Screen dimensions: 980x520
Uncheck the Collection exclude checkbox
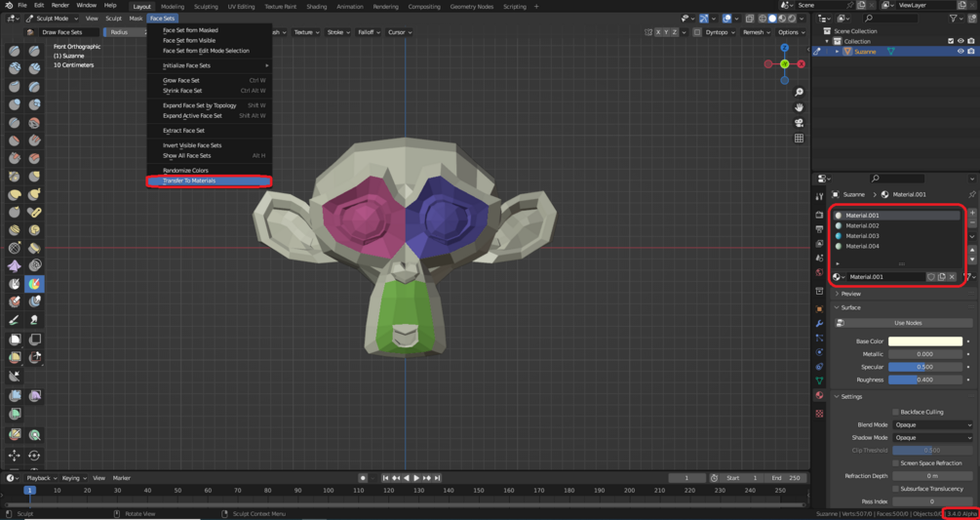click(951, 41)
